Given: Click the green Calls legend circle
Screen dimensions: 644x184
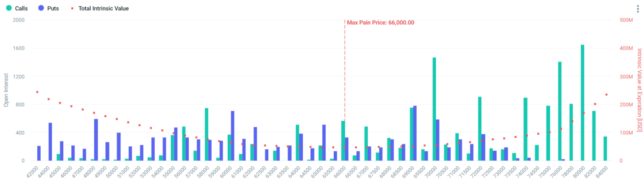Looking at the screenshot, I should click(x=9, y=8).
